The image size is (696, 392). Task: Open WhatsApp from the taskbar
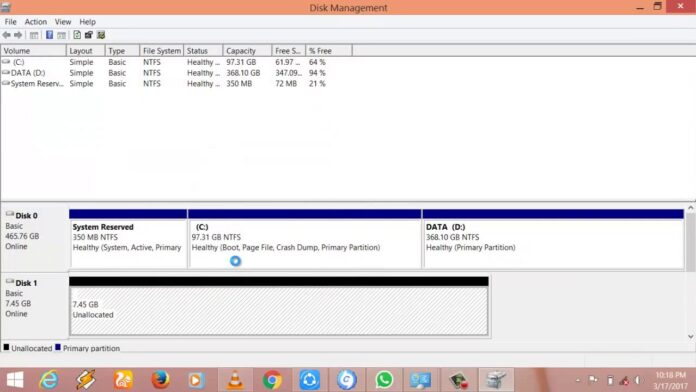click(x=384, y=380)
